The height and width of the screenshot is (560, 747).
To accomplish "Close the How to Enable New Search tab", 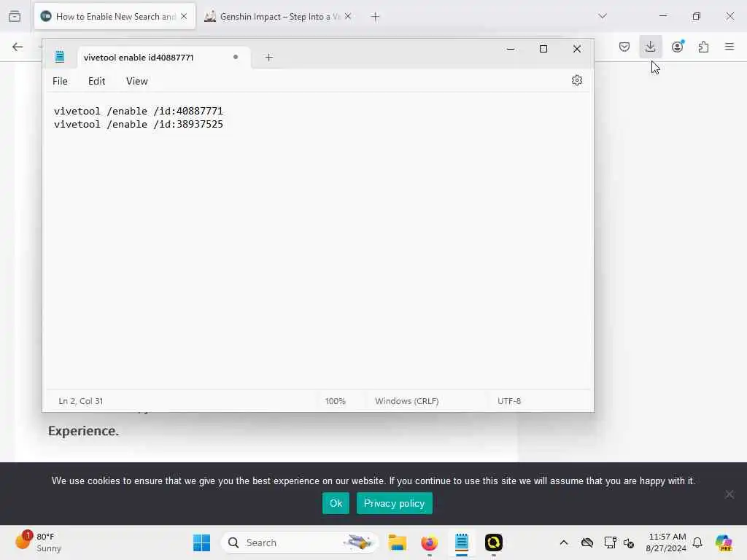I will 184,16.
